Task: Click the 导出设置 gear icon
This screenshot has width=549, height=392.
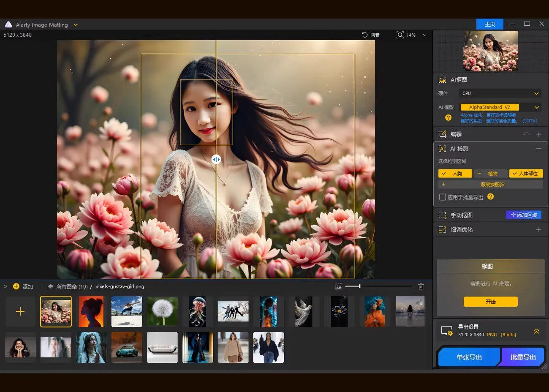Action: pos(447,331)
